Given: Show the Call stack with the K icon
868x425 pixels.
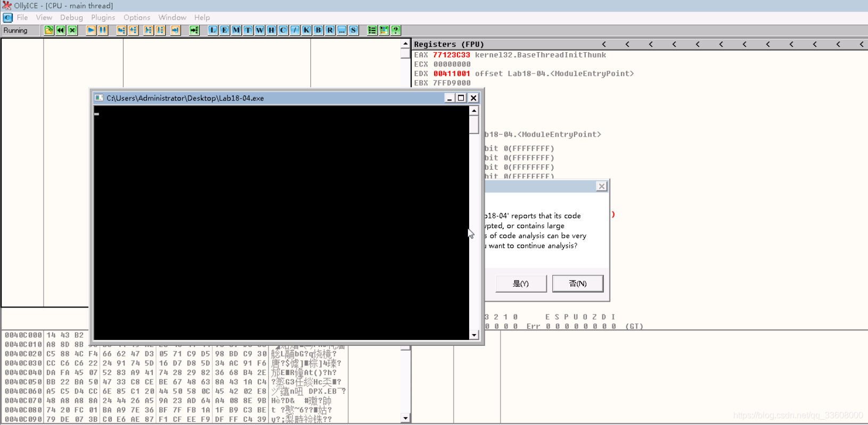Looking at the screenshot, I should [x=307, y=30].
